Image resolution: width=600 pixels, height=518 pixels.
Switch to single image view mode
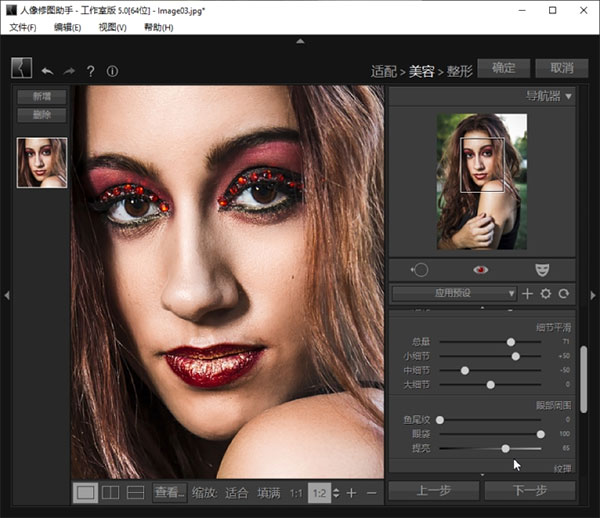86,492
